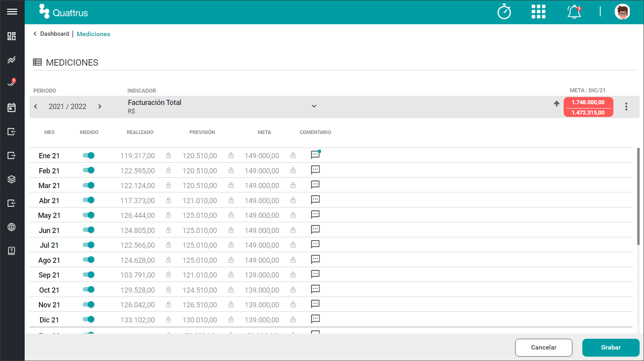This screenshot has width=644, height=361.
Task: Open comment for Dic 21
Action: click(x=315, y=319)
